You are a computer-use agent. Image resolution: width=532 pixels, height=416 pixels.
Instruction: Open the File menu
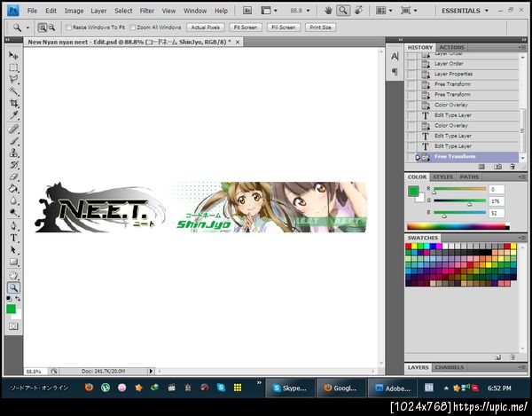point(32,11)
